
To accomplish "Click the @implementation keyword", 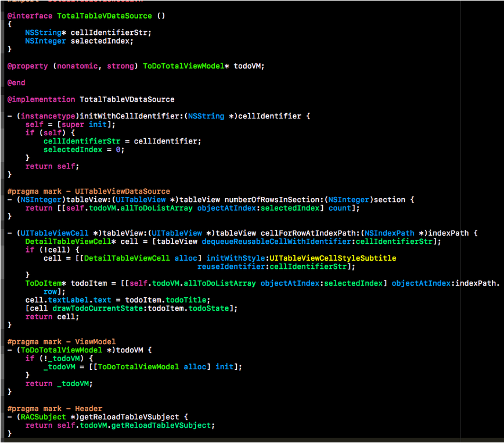I will 41,100.
